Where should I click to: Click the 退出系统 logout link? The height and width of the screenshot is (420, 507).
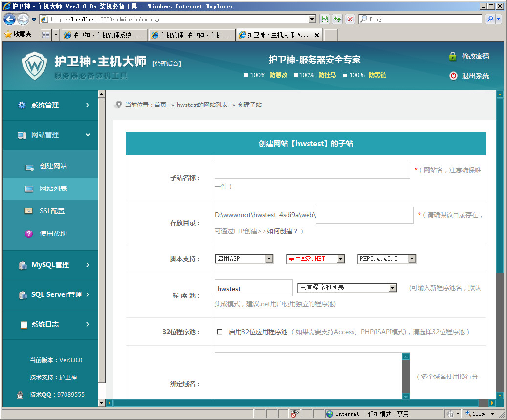(x=475, y=76)
